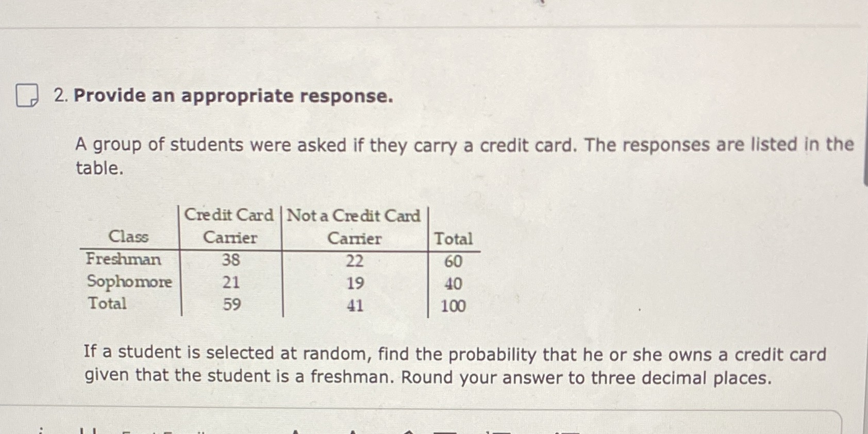Click the Sophomore credit card value 21
Image resolution: width=868 pixels, height=434 pixels.
(231, 282)
